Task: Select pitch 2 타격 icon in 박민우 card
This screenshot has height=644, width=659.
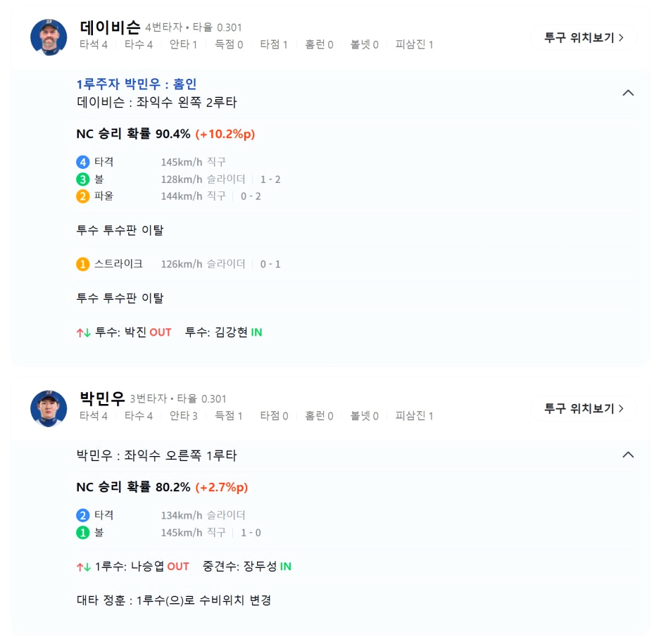Action: [x=84, y=515]
